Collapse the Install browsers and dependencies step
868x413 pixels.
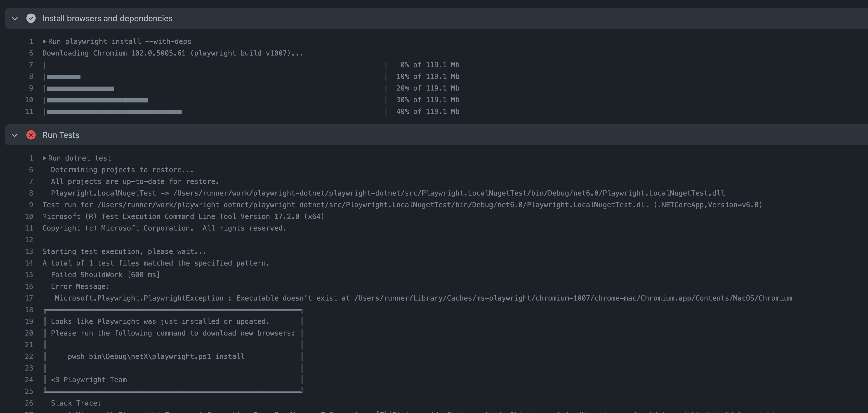click(x=14, y=18)
